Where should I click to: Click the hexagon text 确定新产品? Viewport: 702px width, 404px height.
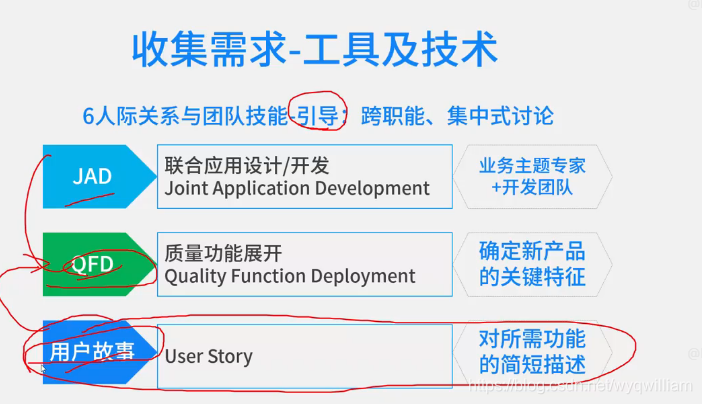tap(532, 251)
